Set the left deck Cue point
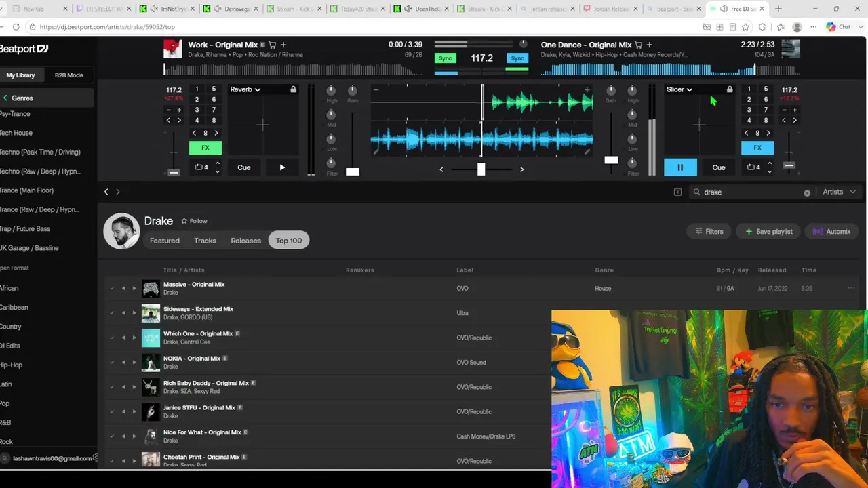The width and height of the screenshot is (868, 488). 244,167
